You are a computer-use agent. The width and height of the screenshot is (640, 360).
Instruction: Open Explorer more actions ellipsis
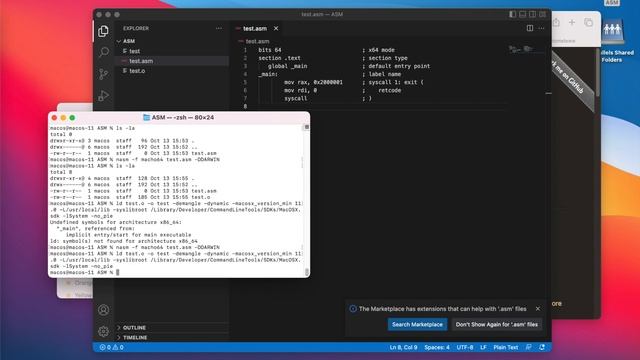point(219,29)
